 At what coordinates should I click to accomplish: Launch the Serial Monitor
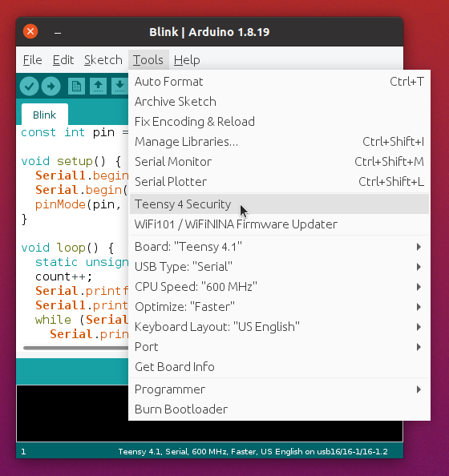tap(279, 162)
